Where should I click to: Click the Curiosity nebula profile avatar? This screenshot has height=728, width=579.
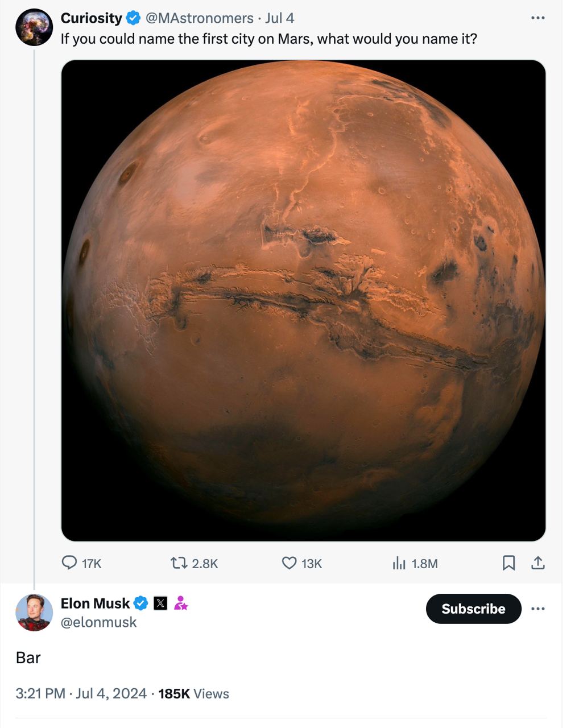coord(34,27)
